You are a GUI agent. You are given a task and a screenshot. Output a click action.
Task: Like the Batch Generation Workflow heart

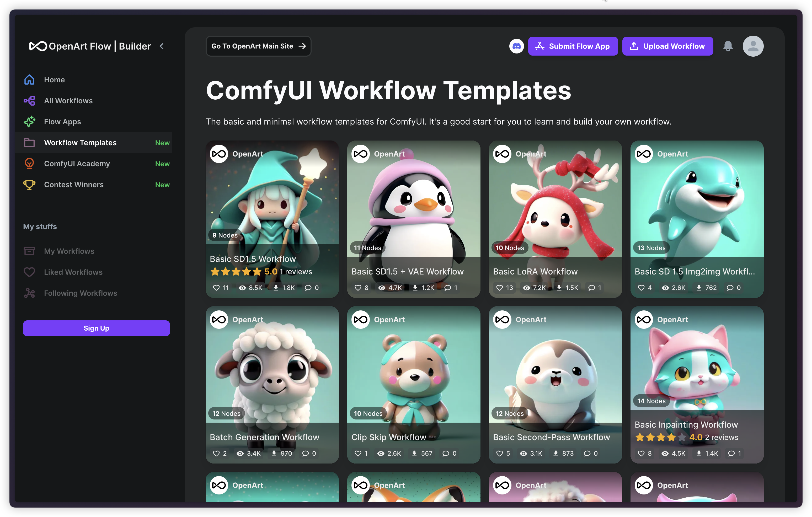pyautogui.click(x=216, y=454)
